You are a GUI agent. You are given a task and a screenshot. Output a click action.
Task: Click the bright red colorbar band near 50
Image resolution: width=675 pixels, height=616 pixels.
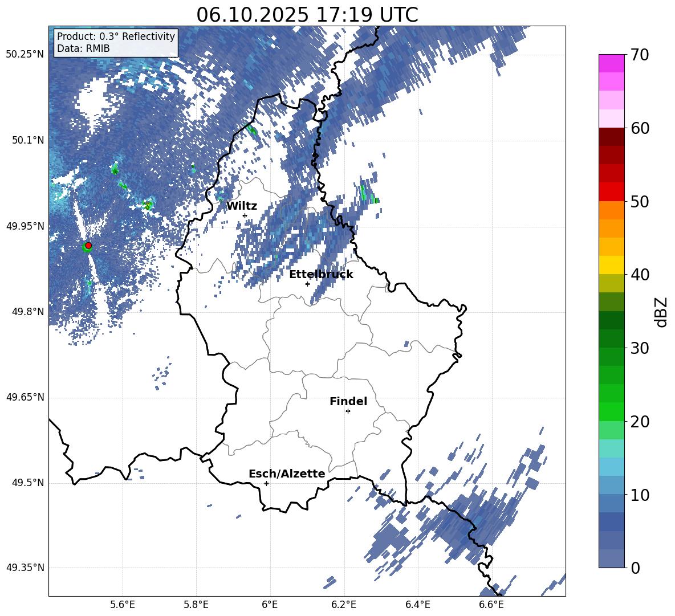point(611,192)
